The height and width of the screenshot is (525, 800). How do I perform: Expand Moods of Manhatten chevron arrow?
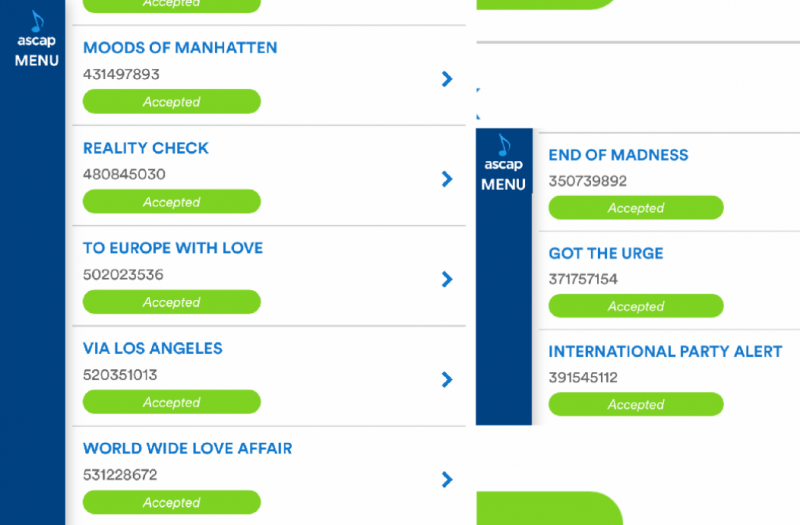click(447, 79)
